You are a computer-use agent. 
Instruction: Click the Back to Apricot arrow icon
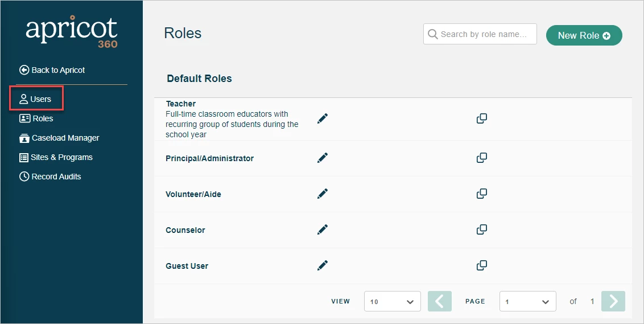click(x=24, y=70)
